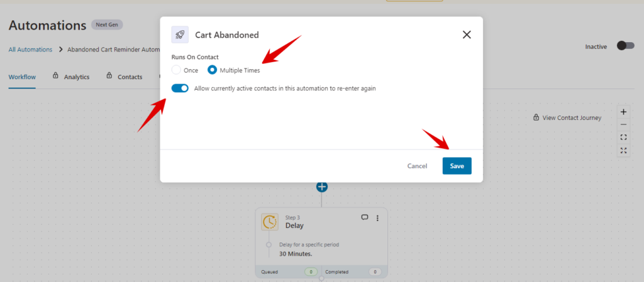
Task: Zoom out on the workflow canvas
Action: [x=623, y=124]
